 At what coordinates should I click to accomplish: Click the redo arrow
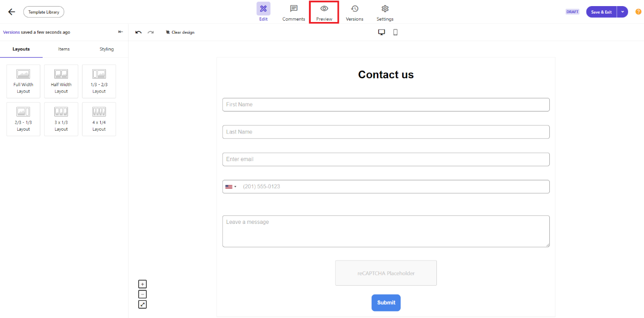coord(150,32)
